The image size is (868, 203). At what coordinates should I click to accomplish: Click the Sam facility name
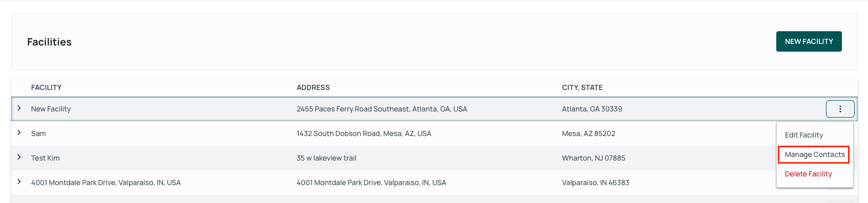coord(38,133)
